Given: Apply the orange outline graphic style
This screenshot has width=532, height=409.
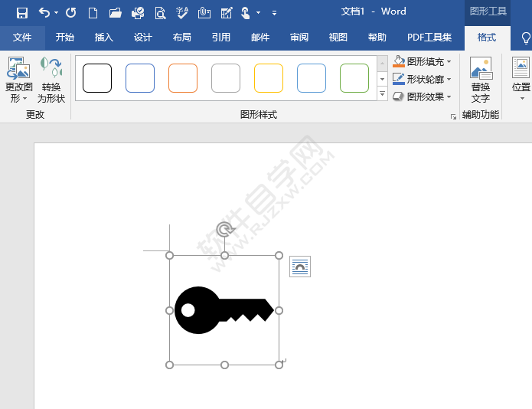Looking at the screenshot, I should coord(183,78).
